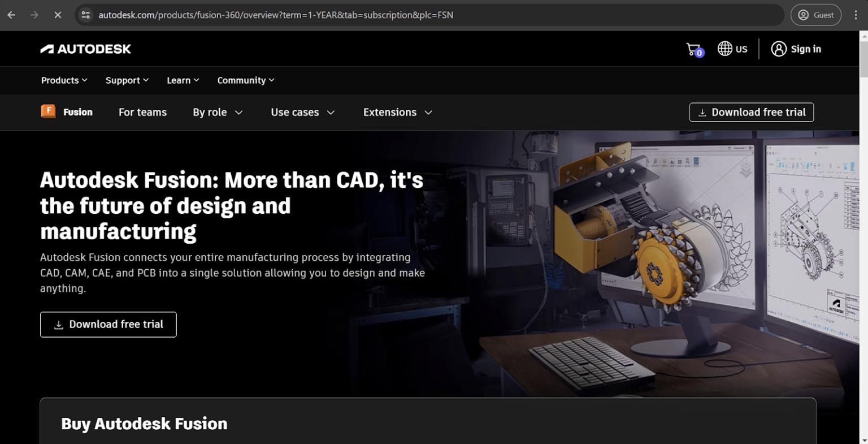This screenshot has height=444, width=868.
Task: Click the hero Download free trial button
Action: [x=108, y=324]
